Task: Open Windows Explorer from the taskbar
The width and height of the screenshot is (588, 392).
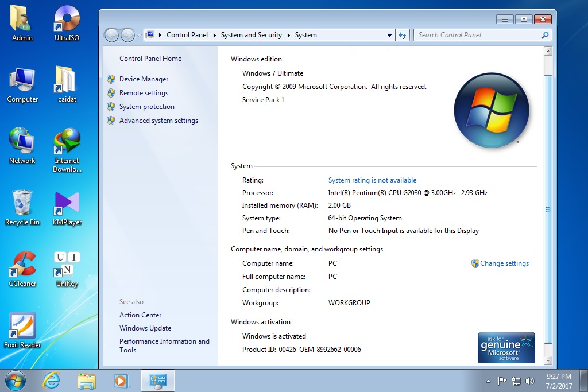Action: pos(86,381)
